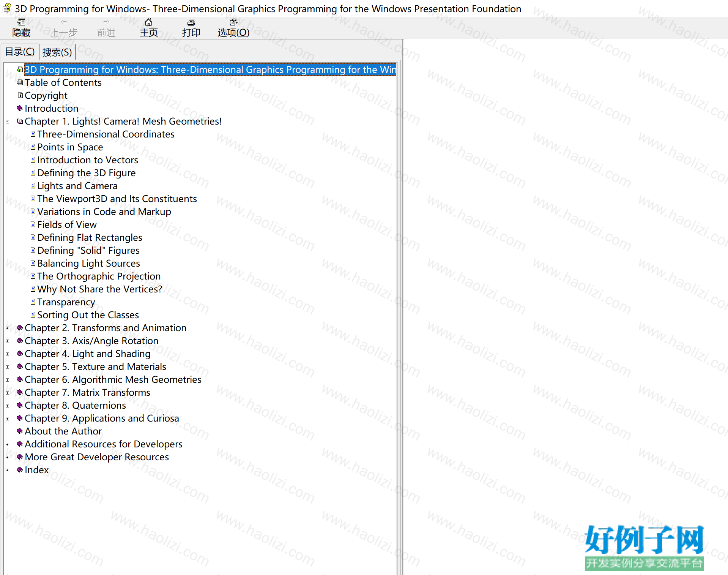
Task: Expand Chapter 3 Axis/Angle Rotation node
Action: 7,341
